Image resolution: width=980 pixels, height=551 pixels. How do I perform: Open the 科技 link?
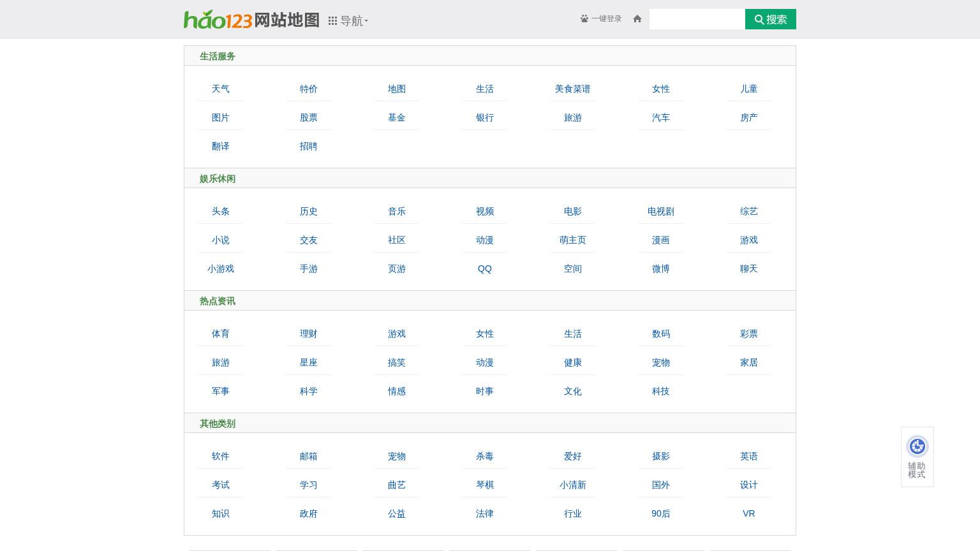[661, 391]
